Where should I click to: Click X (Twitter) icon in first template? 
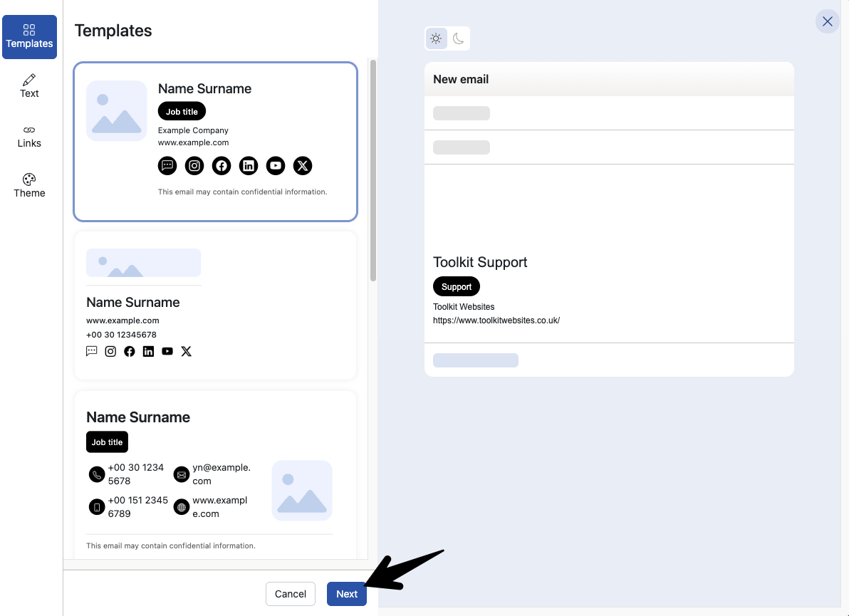tap(303, 166)
